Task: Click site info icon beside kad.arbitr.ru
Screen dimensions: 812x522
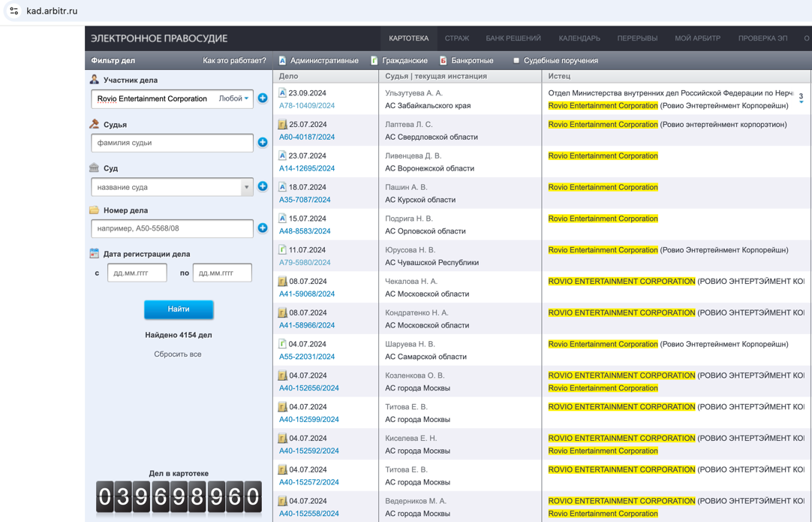Action: pos(14,11)
